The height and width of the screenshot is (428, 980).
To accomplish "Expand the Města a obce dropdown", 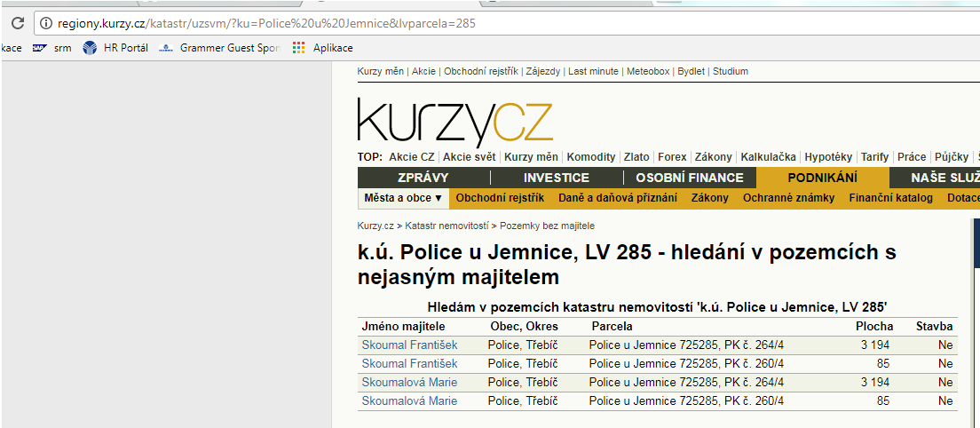I will 403,198.
